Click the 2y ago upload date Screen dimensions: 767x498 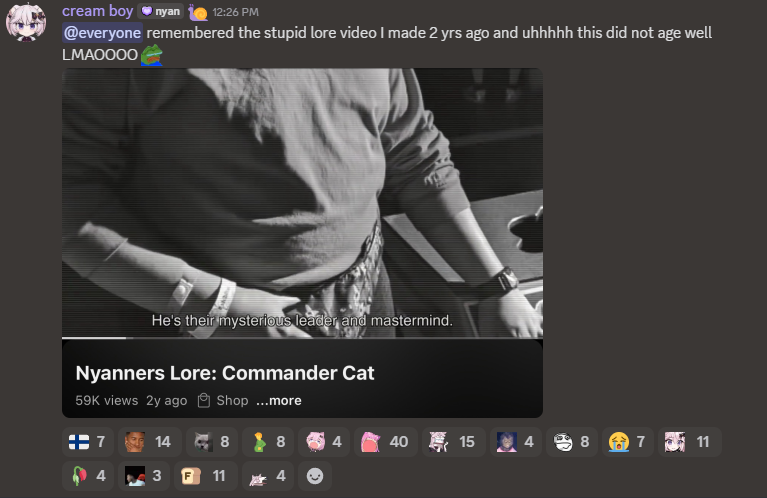click(x=166, y=400)
